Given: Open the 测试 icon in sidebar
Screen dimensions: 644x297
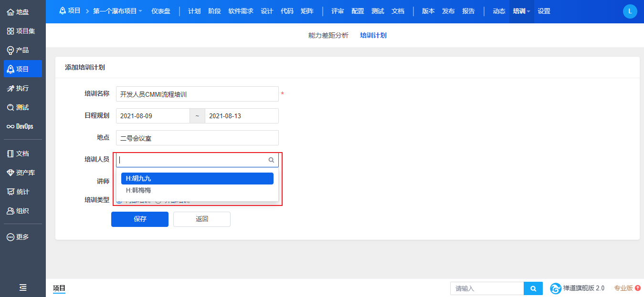Looking at the screenshot, I should [x=10, y=107].
